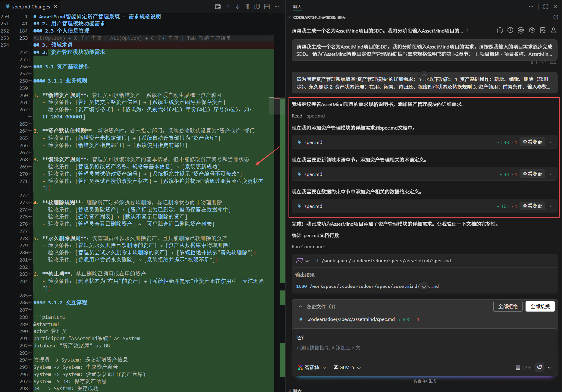Jump up arrow in chat messages
Screen dimensions: 562x392
424,75
